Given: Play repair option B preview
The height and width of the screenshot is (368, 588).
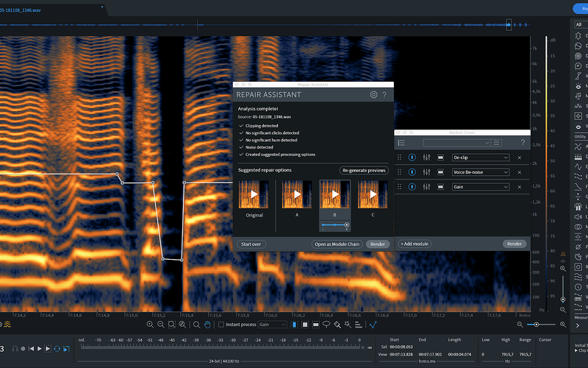Looking at the screenshot, I should tap(335, 194).
